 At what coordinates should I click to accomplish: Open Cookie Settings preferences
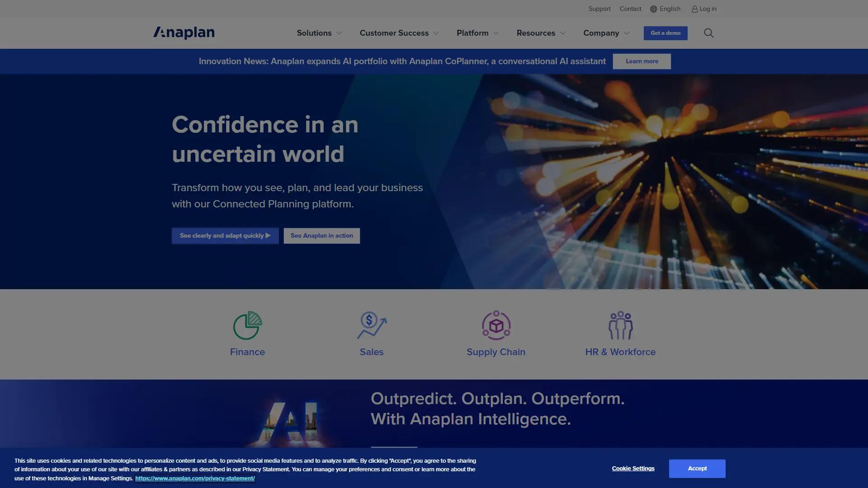632,468
